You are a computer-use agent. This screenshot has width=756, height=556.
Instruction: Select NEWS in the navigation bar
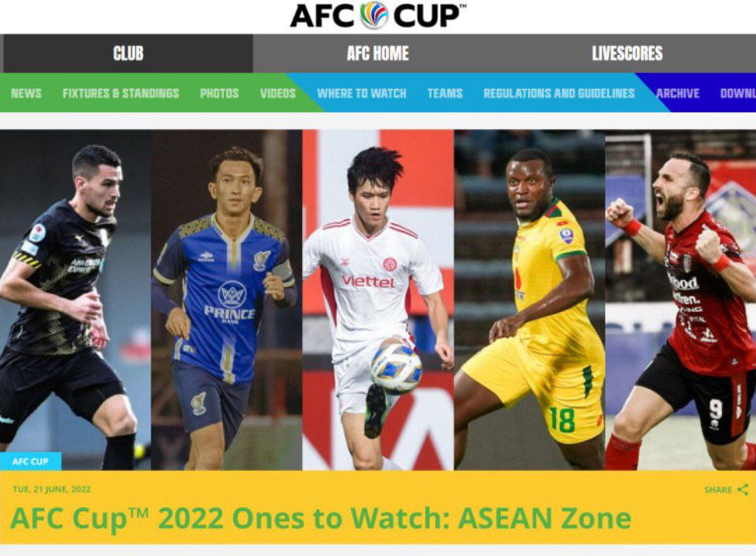pos(26,93)
